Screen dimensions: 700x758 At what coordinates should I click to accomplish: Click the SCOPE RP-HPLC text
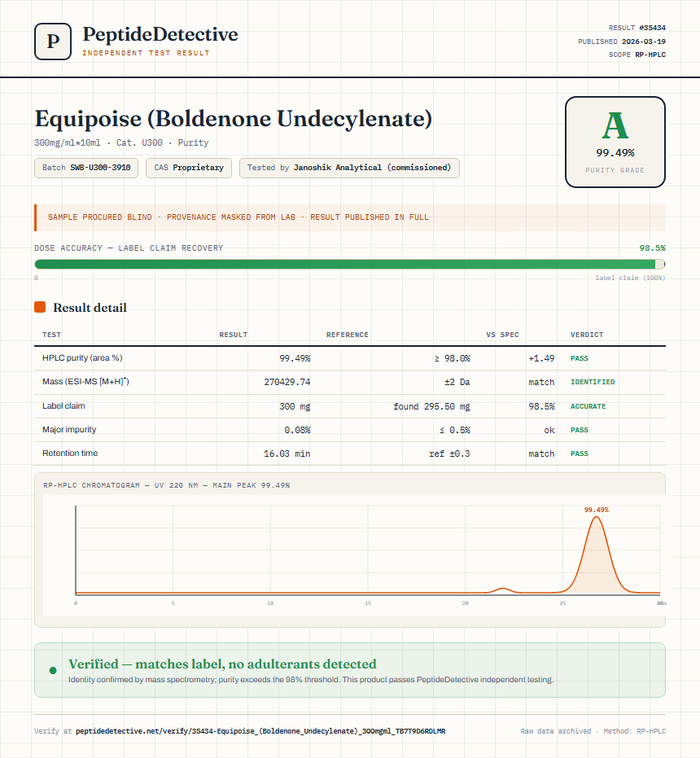coord(637,55)
